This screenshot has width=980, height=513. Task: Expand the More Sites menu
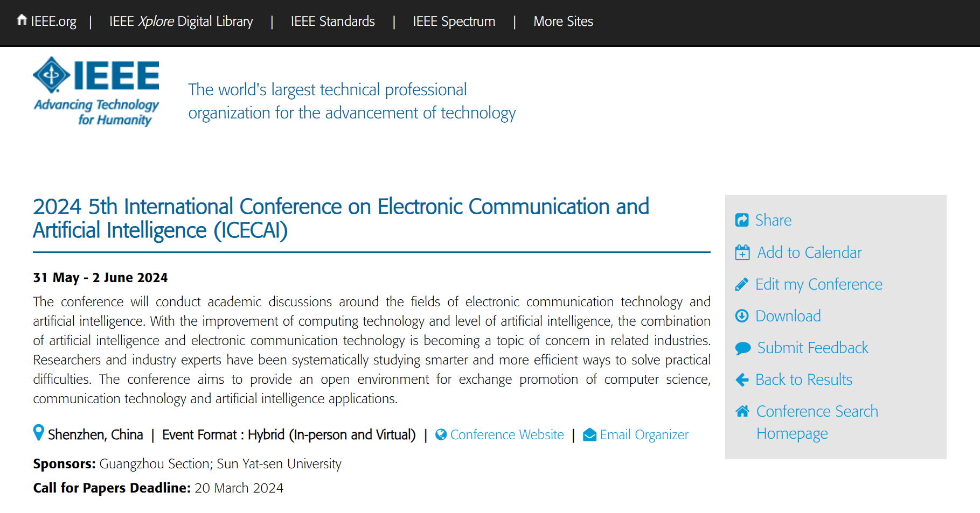563,22
